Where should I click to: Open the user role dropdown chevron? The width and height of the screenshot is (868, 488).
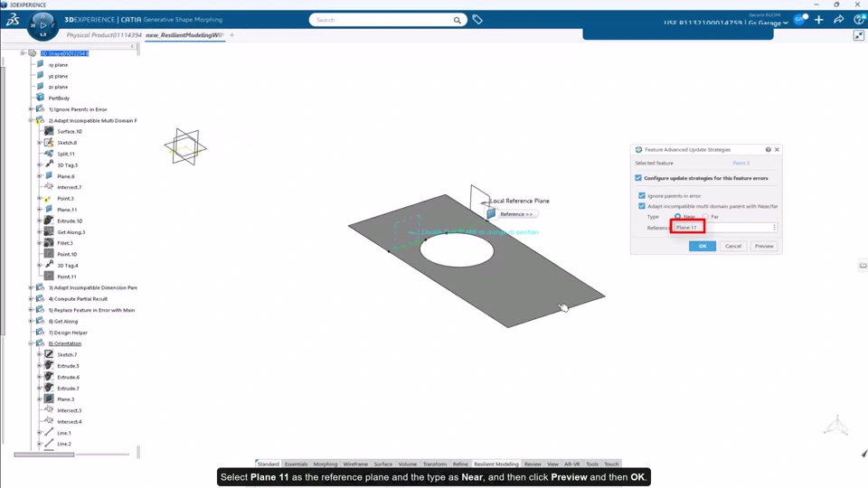[x=786, y=23]
